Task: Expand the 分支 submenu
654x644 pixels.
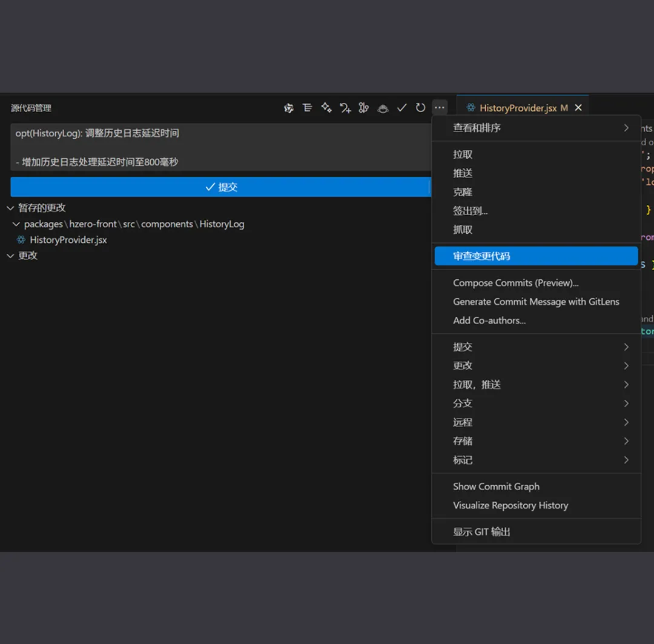Action: click(537, 403)
